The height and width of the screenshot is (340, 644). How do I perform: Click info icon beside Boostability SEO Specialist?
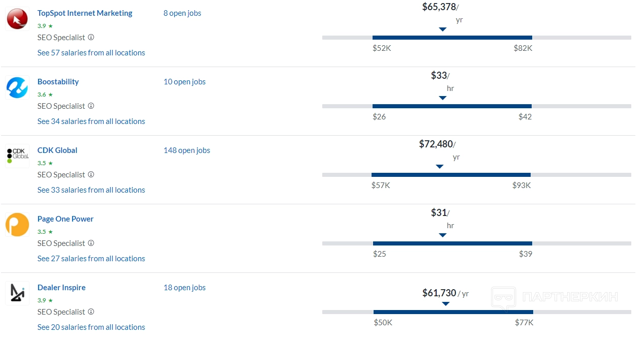pos(91,106)
